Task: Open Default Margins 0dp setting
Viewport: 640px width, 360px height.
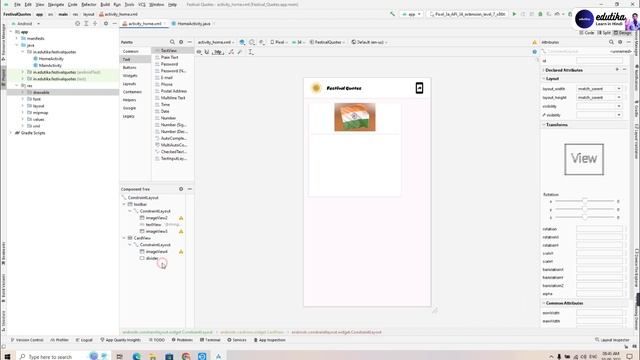Action: [218, 52]
